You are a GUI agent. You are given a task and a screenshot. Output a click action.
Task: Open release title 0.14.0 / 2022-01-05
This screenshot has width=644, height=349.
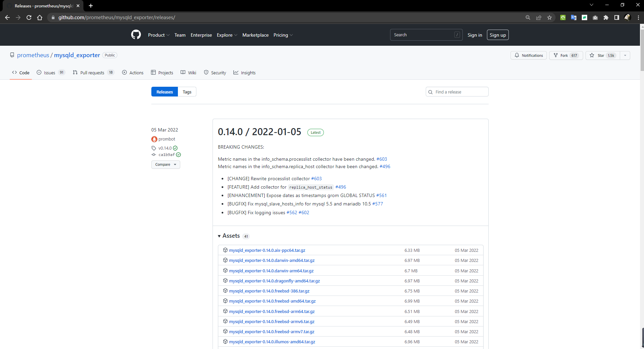click(259, 132)
